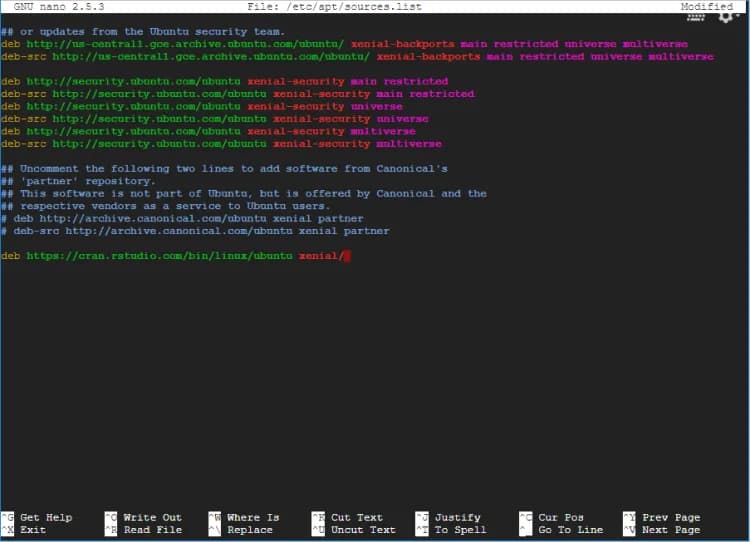Click the Cur Pos shortcut

pos(561,517)
